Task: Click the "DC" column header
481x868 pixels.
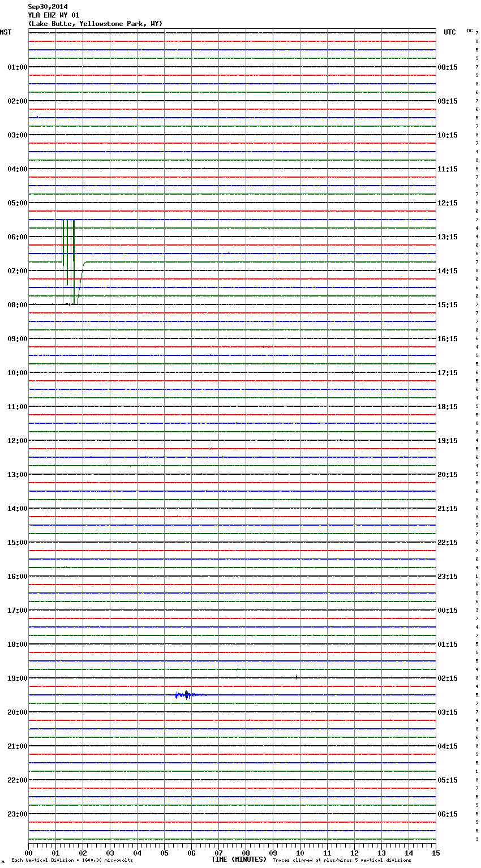Action: [x=470, y=31]
